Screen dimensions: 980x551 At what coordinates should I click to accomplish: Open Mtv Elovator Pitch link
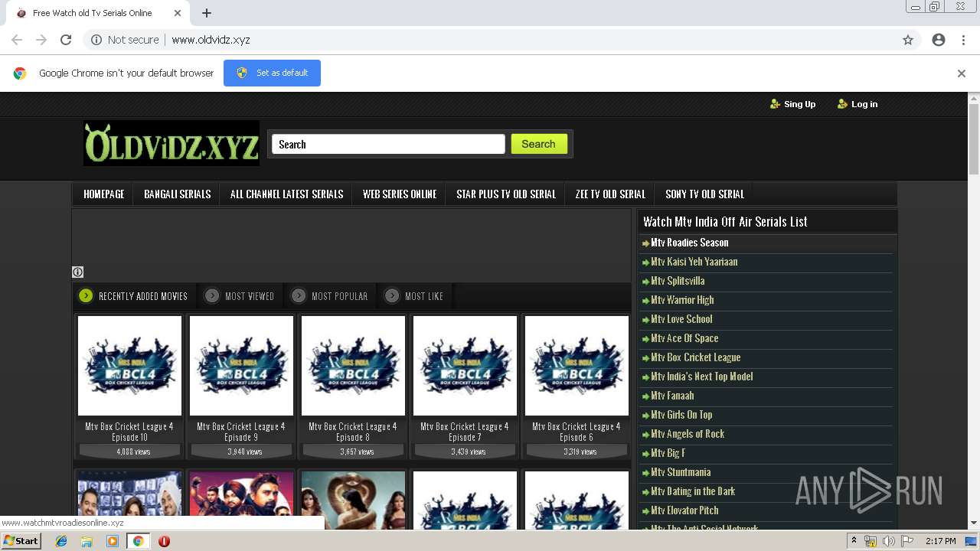(684, 510)
